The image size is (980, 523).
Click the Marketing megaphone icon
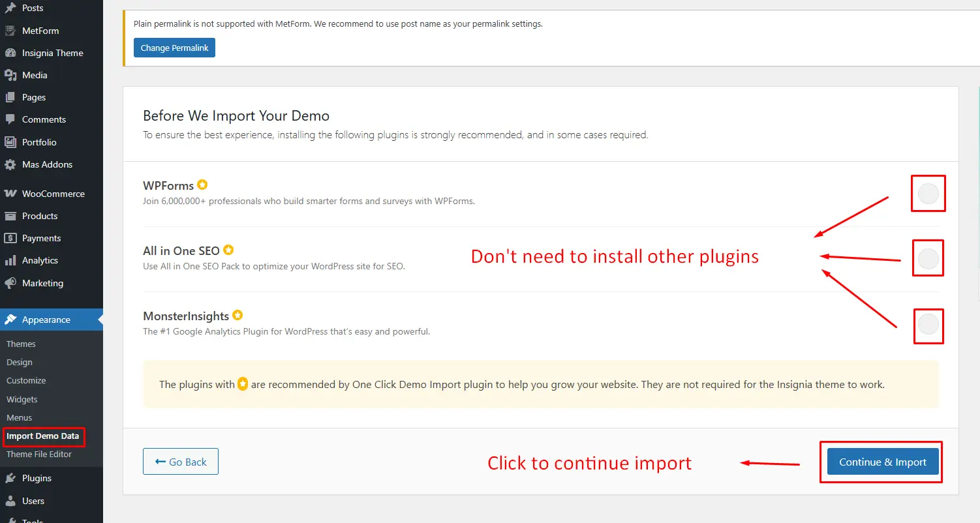pos(10,283)
